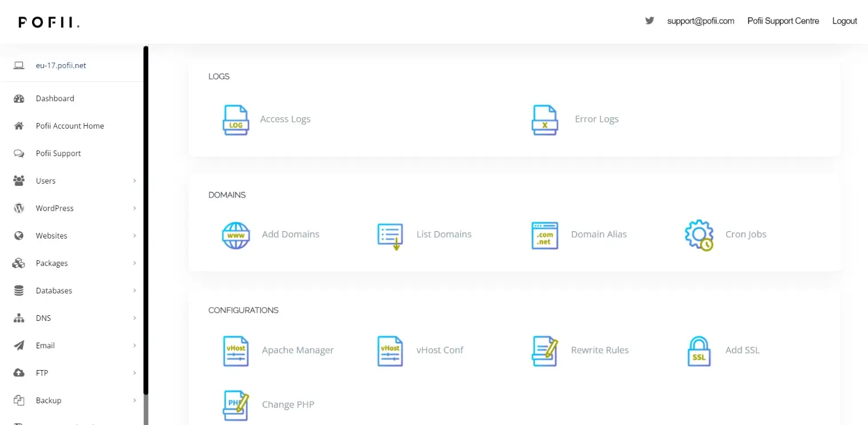The height and width of the screenshot is (425, 868).
Task: Open the Error Logs icon
Action: (x=545, y=120)
